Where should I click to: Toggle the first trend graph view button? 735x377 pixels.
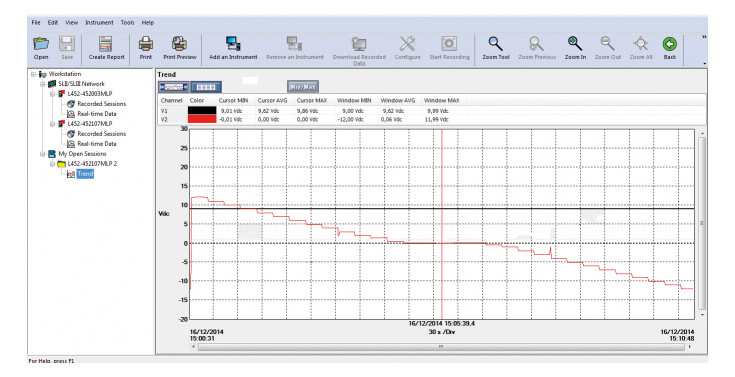174,87
